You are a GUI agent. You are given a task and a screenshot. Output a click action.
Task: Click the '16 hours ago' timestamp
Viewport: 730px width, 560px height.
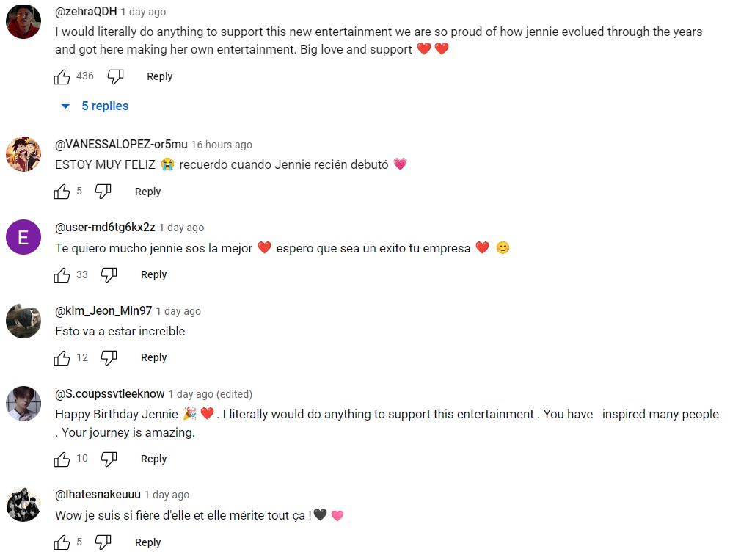222,145
